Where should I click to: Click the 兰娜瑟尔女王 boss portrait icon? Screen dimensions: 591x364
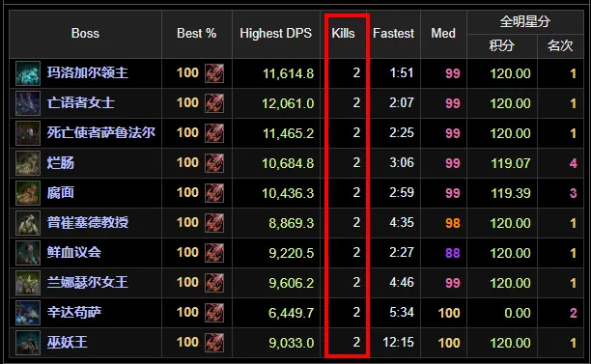(27, 283)
